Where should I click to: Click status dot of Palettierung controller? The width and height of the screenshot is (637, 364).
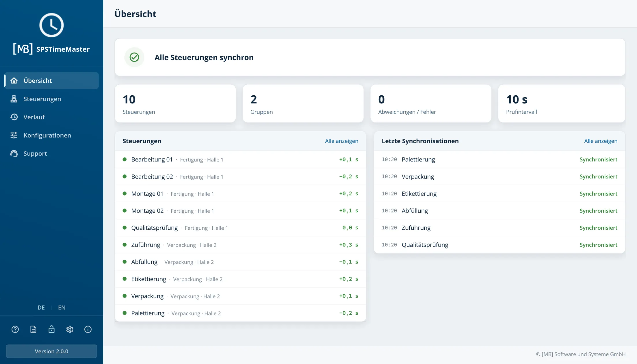125,313
